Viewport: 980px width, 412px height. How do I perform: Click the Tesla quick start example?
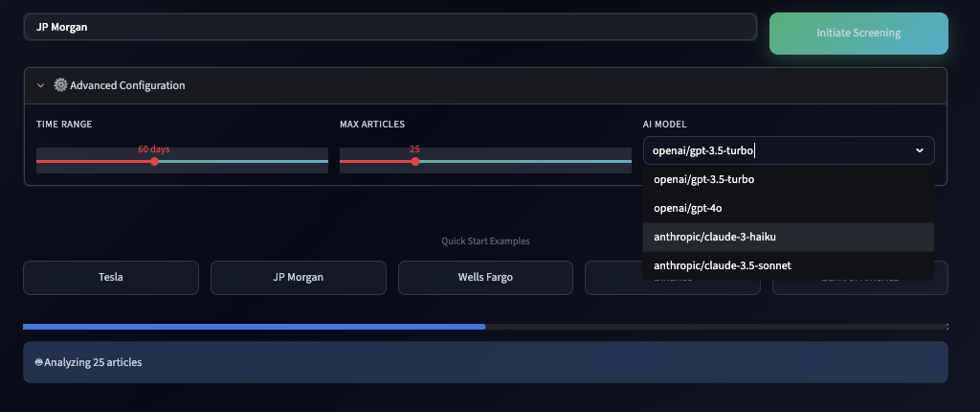click(x=111, y=277)
